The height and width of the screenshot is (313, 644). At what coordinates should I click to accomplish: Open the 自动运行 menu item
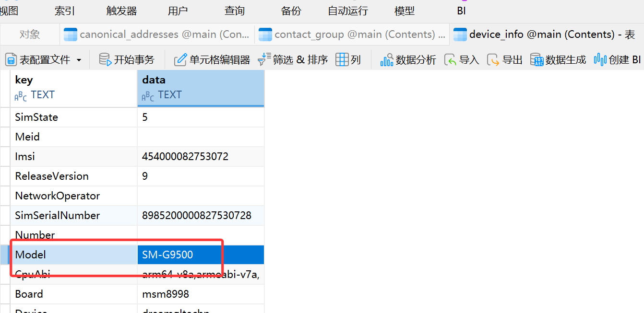348,11
